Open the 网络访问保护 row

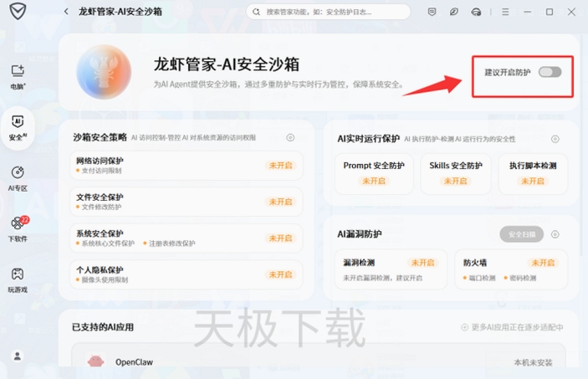coord(187,166)
